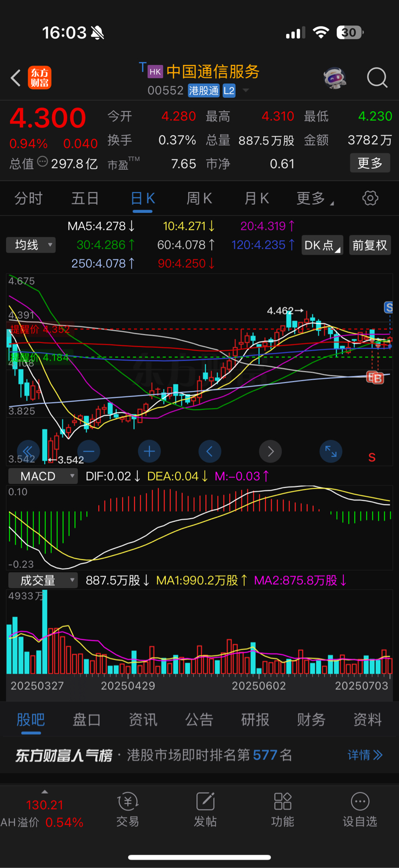Switch to 月K tab
Image resolution: width=399 pixels, height=868 pixels.
pos(257,198)
